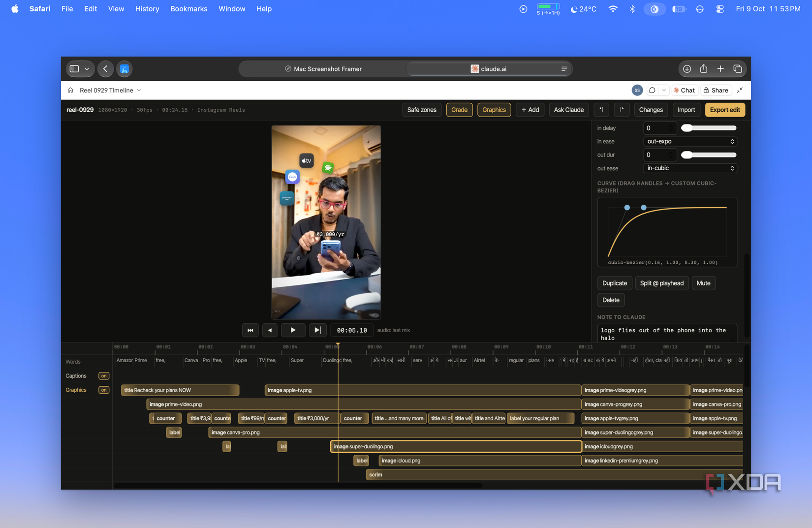Expand the Reel 0929 Timeline title menu

click(x=139, y=91)
